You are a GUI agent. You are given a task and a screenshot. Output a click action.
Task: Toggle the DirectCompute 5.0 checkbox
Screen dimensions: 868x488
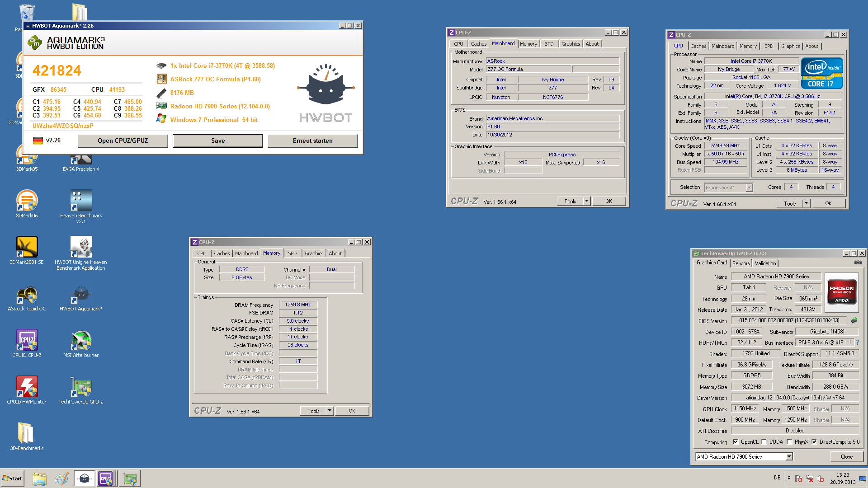(814, 442)
